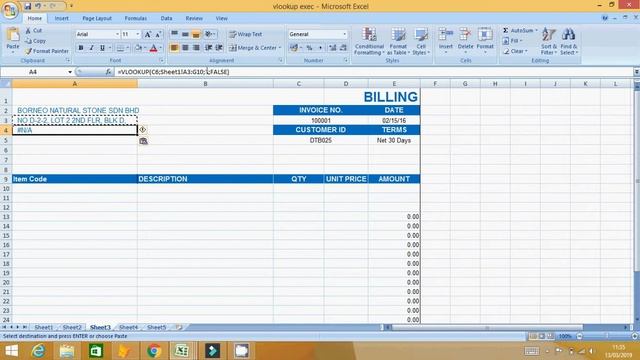The height and width of the screenshot is (360, 640).
Task: Switch to the Insert ribbon tab
Action: coord(62,18)
